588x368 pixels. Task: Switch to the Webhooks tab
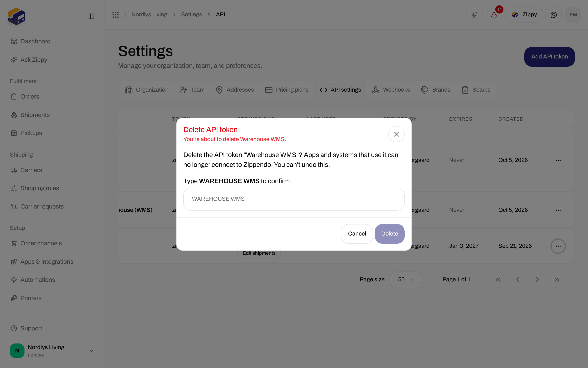[391, 90]
